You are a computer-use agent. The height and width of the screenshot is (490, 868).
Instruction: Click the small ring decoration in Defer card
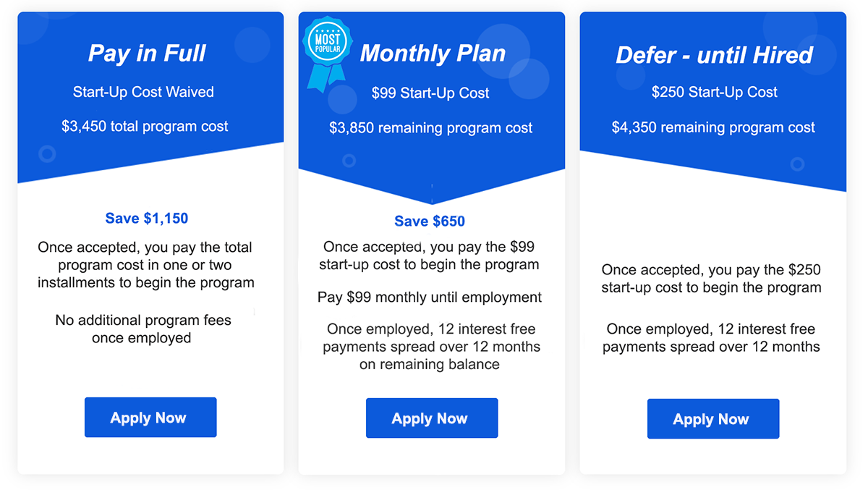click(797, 164)
